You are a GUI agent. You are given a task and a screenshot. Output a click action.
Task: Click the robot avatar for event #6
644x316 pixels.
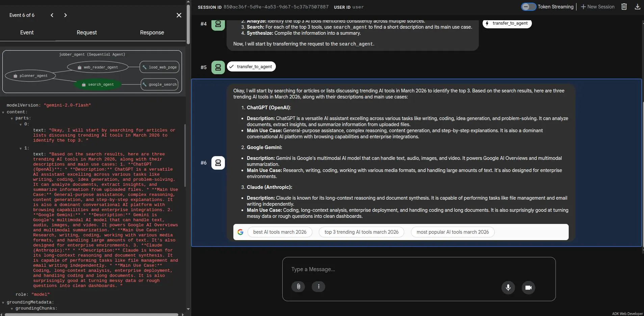tap(218, 163)
